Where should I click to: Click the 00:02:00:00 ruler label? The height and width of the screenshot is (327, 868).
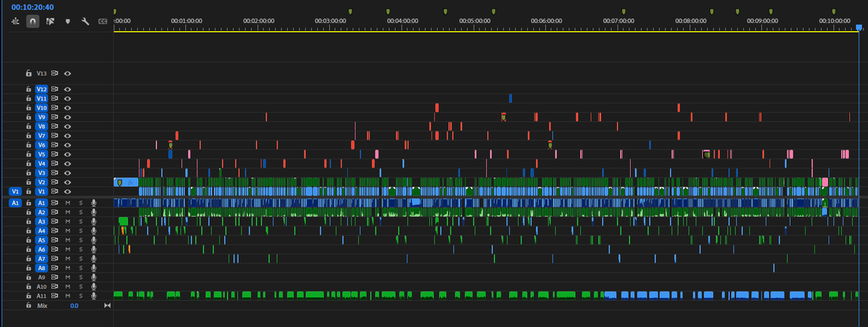pos(259,21)
